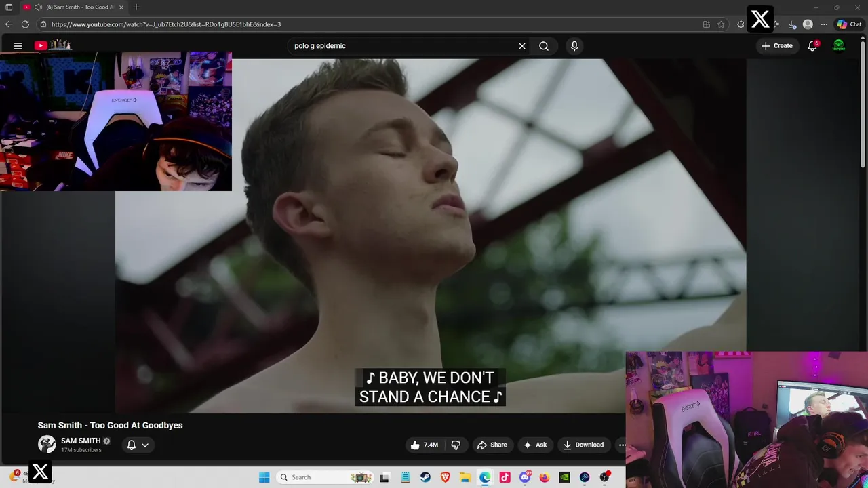Open the SAM SMITH channel avatar
868x488 pixels.
[x=47, y=444]
